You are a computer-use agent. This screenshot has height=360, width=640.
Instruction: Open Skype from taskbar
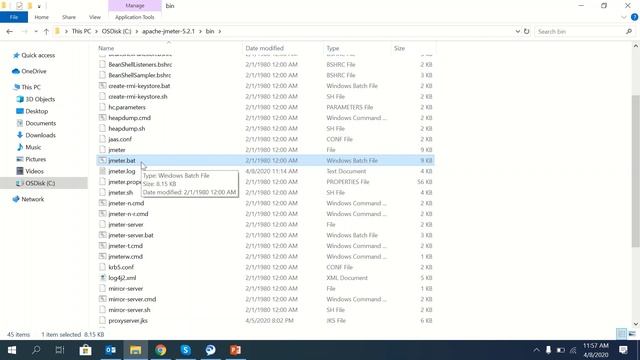[x=185, y=350]
